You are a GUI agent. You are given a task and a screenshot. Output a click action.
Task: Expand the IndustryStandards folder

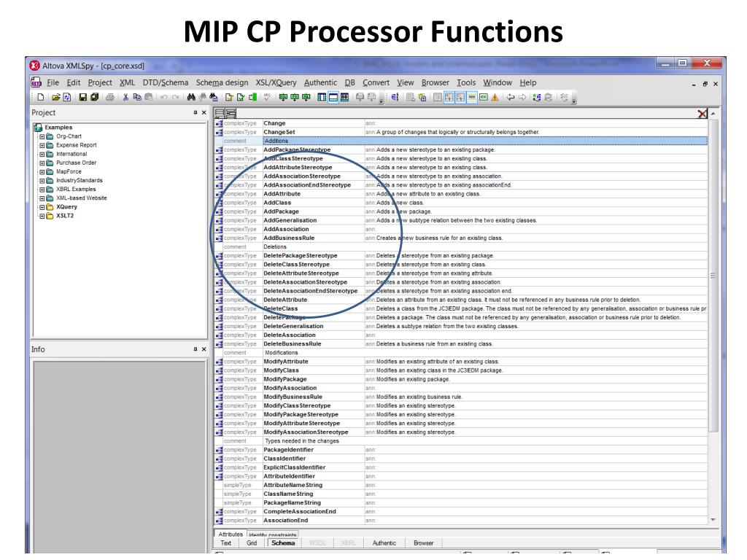[42, 181]
